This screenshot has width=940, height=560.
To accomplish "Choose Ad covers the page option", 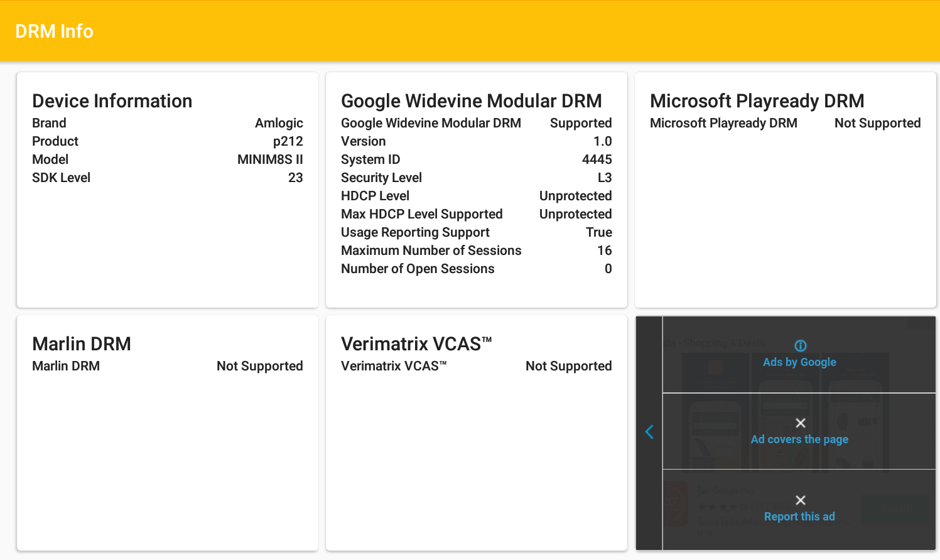I will [x=799, y=439].
